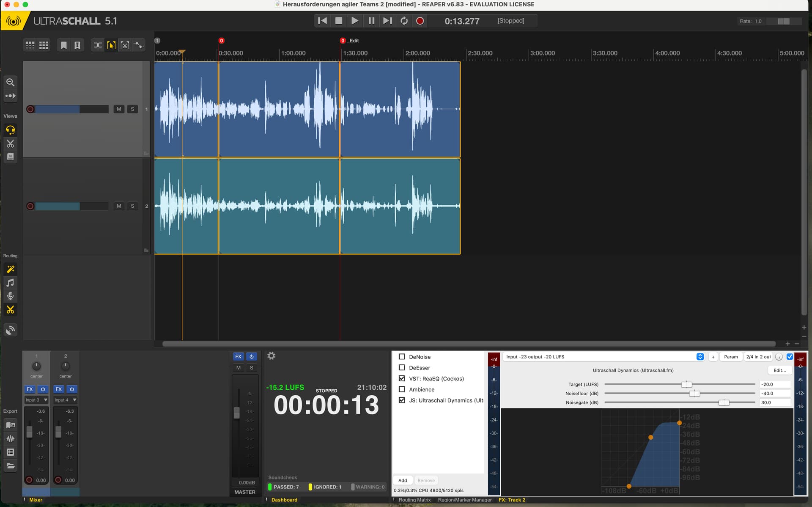
Task: Click the microphone routing icon
Action: 11,296
